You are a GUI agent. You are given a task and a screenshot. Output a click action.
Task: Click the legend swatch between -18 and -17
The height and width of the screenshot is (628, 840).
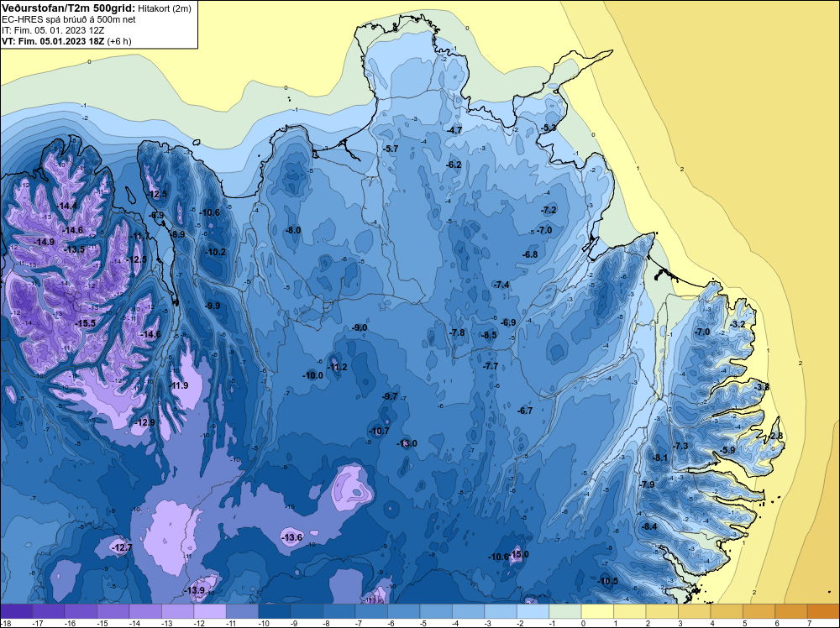coord(16,611)
